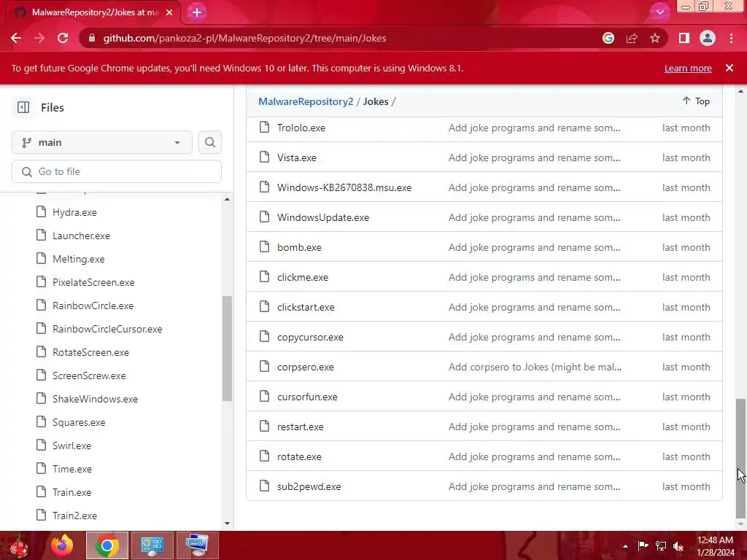Click the file tree scroll-down arrow

click(228, 524)
